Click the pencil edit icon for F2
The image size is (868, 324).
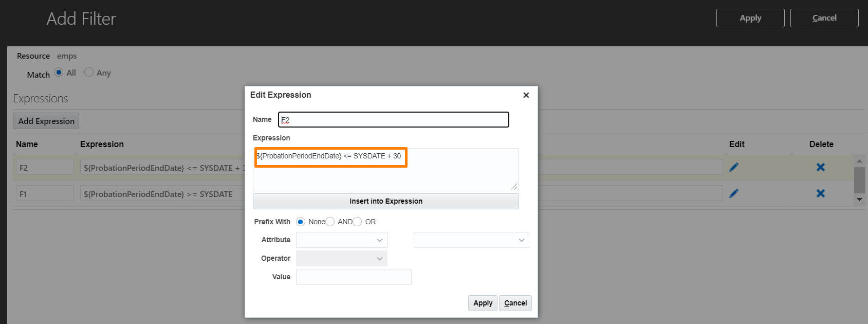click(734, 167)
